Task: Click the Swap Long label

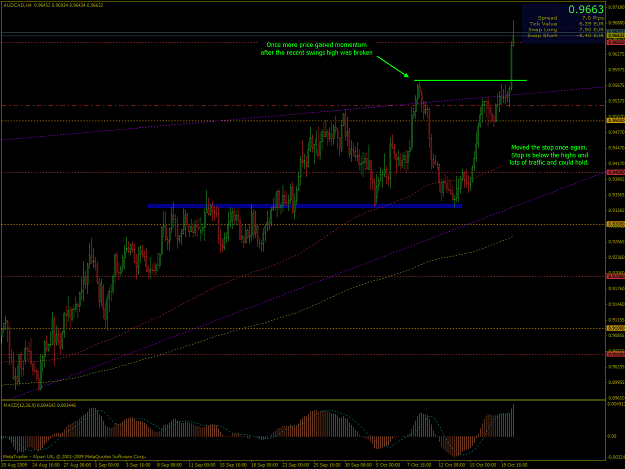Action: 542,30
